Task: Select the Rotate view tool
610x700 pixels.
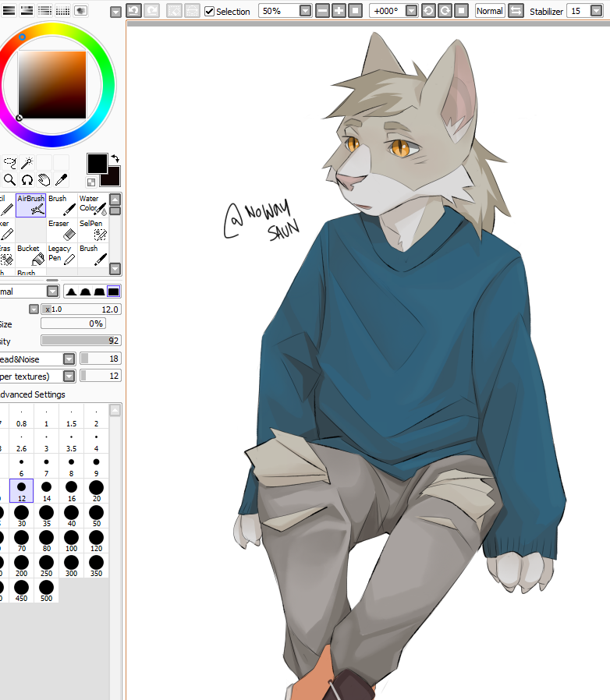Action: (x=27, y=180)
